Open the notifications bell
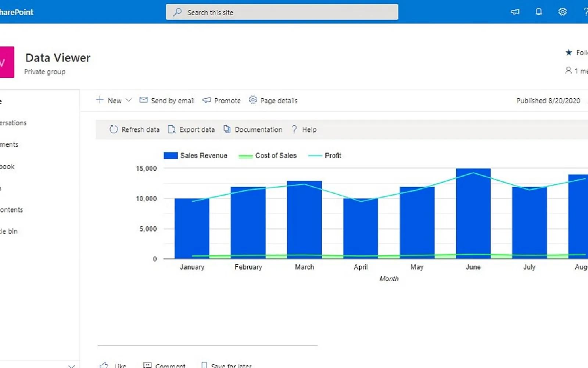 [x=538, y=12]
